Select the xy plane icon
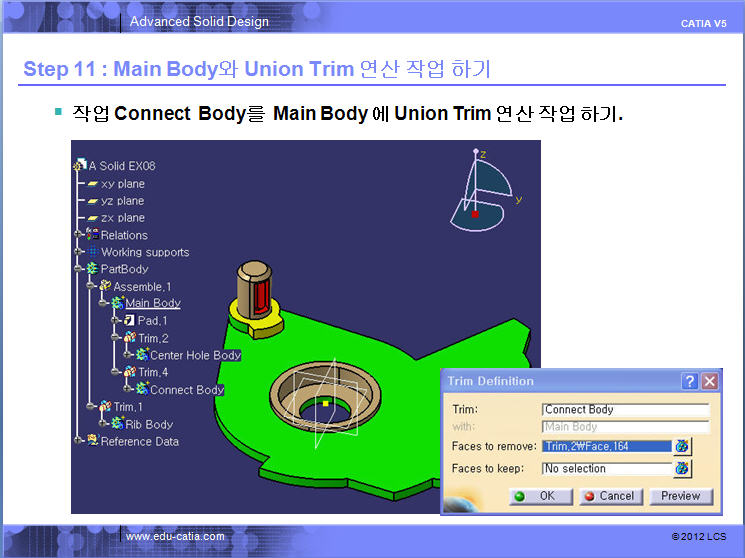This screenshot has width=745, height=558. coord(92,184)
